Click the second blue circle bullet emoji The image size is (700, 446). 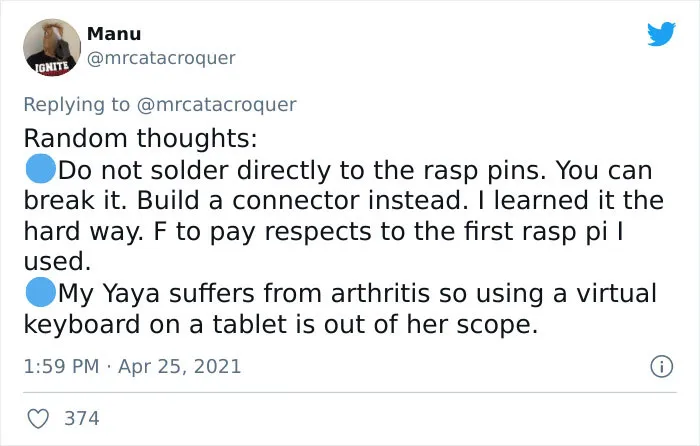[40, 292]
